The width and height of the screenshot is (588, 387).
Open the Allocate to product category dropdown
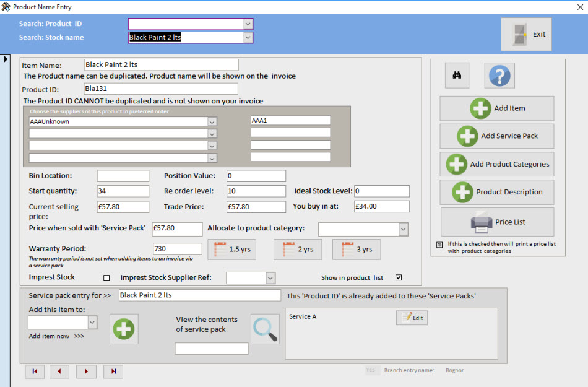click(x=403, y=229)
